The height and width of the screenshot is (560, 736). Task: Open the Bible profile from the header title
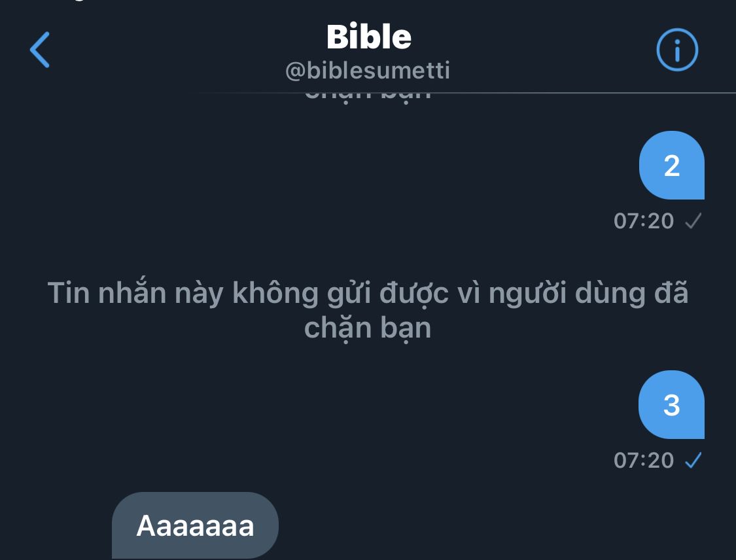[368, 37]
